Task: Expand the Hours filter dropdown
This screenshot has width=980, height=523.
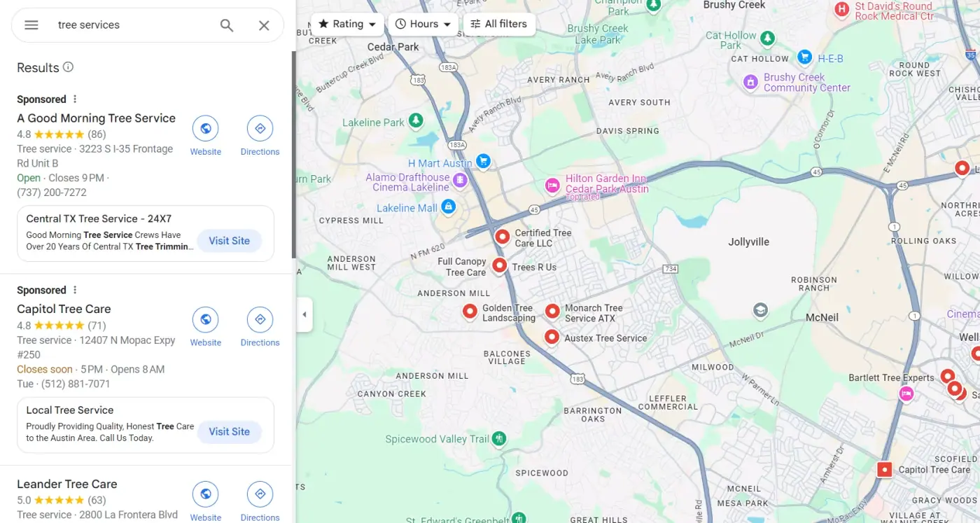Action: pyautogui.click(x=423, y=24)
